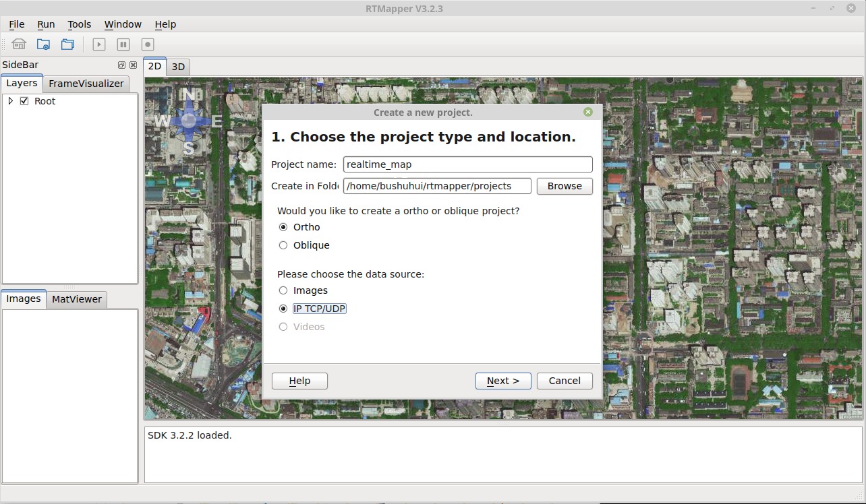Expand the Root layer tree node
The height and width of the screenshot is (504, 866).
coord(10,101)
